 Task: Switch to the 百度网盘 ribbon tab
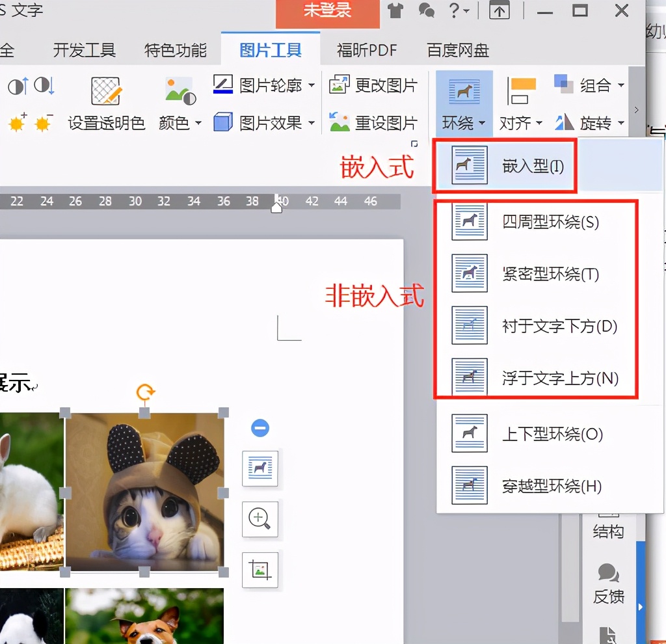coord(457,49)
